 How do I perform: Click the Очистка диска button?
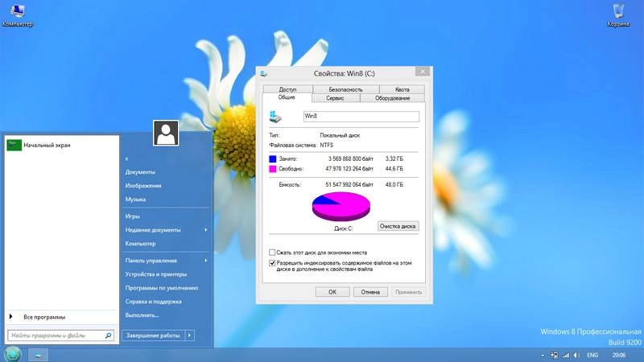(398, 226)
